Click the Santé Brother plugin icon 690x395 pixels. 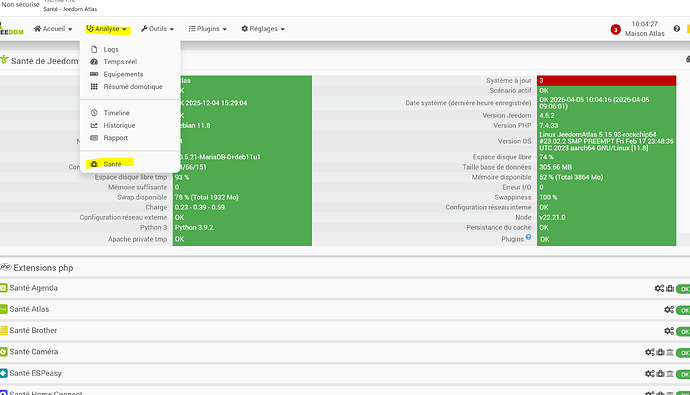tap(4, 330)
